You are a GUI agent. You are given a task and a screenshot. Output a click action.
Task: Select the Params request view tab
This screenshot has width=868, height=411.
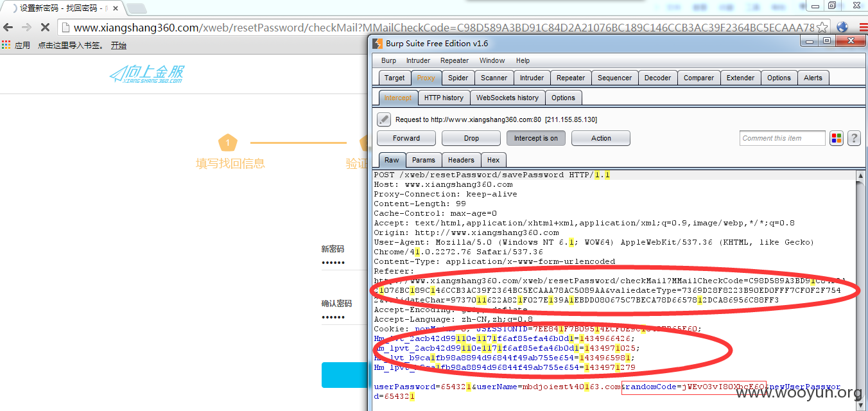click(423, 160)
